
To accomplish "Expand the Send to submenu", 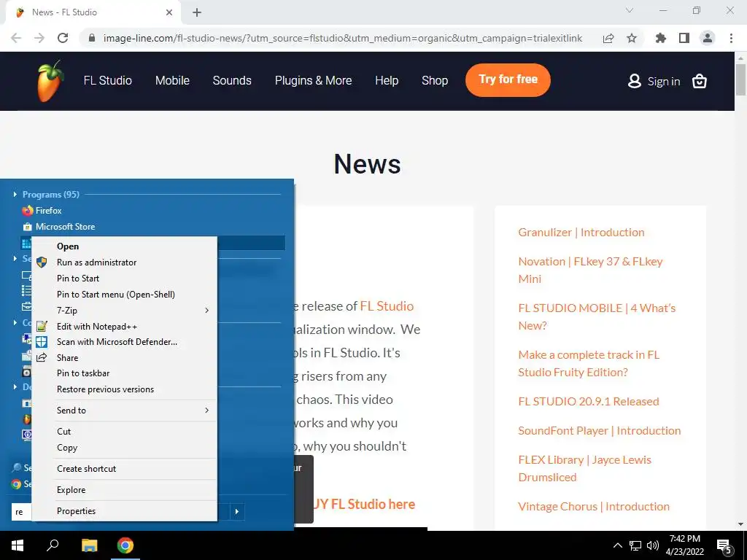I will (x=124, y=411).
